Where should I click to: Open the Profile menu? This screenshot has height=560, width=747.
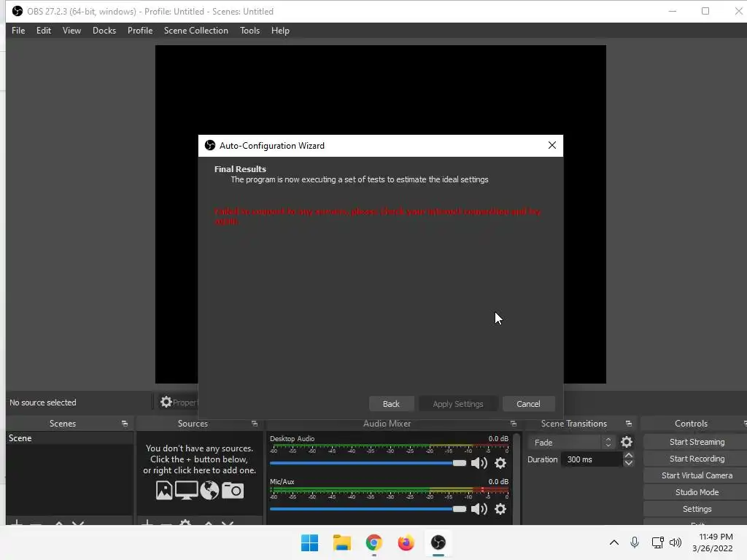tap(140, 31)
